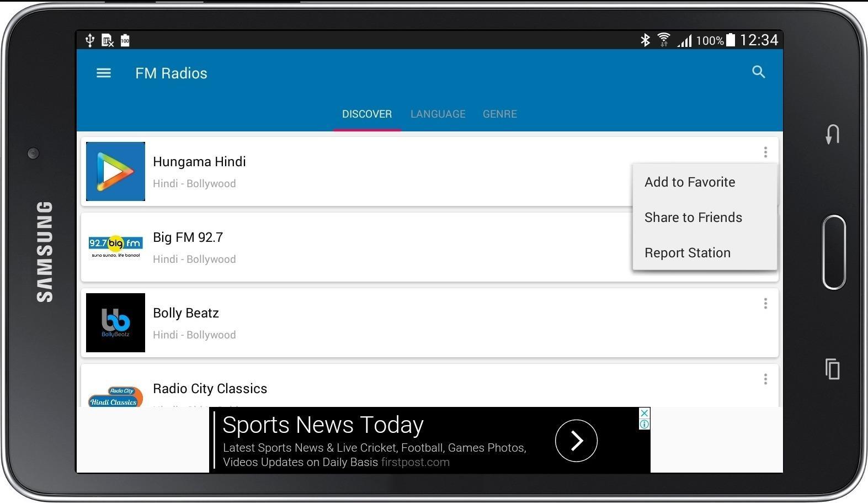Tap Hindi - Bollywood under Hungama Hindi
This screenshot has height=503, width=868.
point(194,183)
